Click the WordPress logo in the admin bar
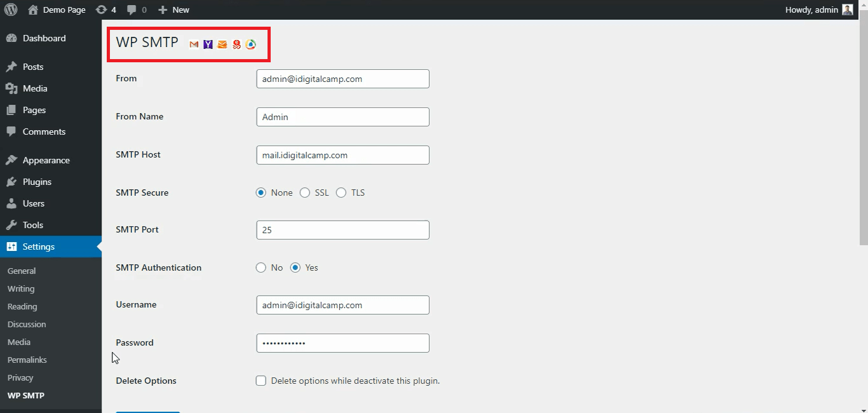 pos(11,10)
